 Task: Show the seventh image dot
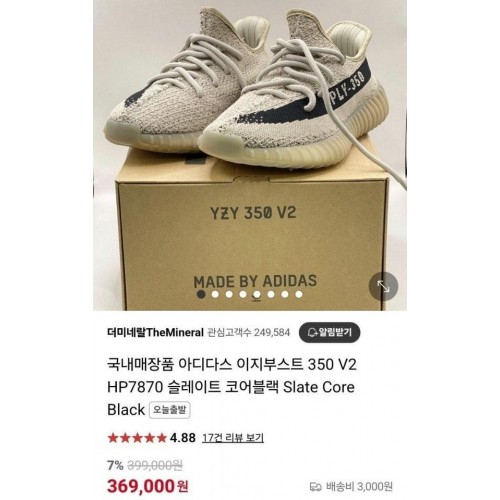[x=285, y=294]
